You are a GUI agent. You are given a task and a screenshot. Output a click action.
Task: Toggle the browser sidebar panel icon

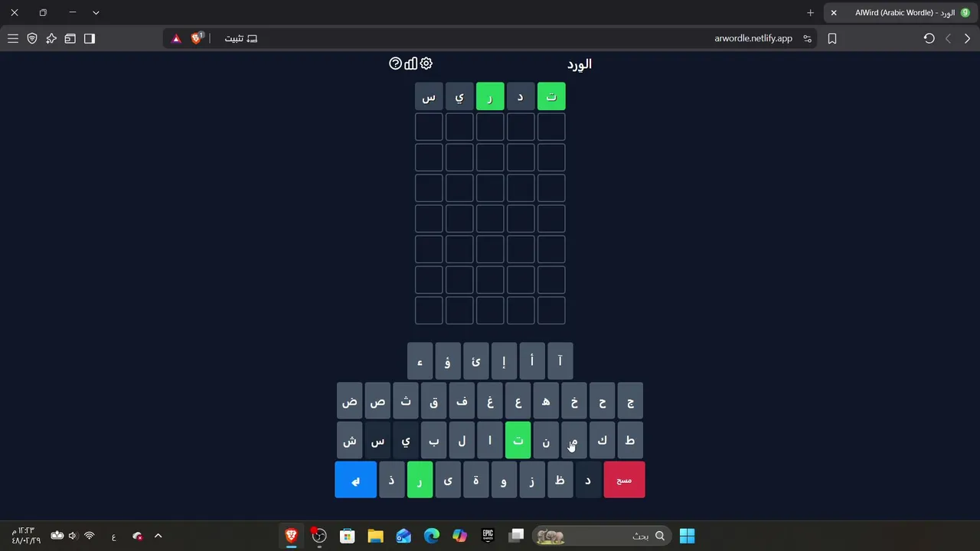90,38
